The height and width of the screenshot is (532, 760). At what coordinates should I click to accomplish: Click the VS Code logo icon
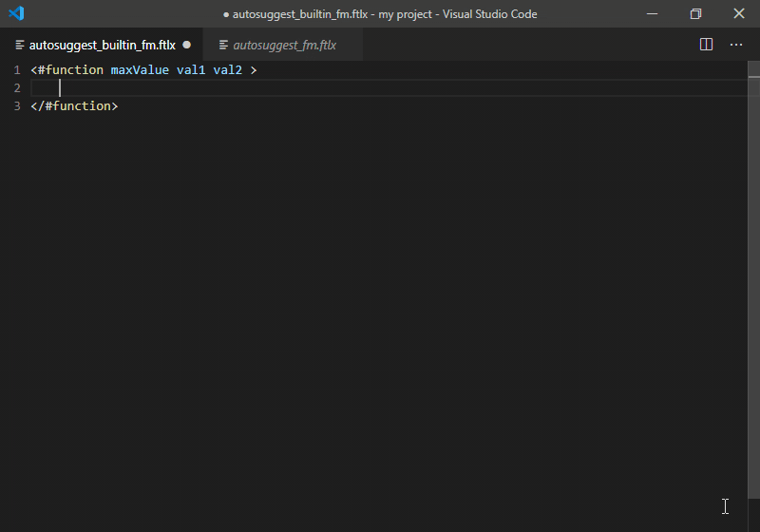[x=16, y=13]
